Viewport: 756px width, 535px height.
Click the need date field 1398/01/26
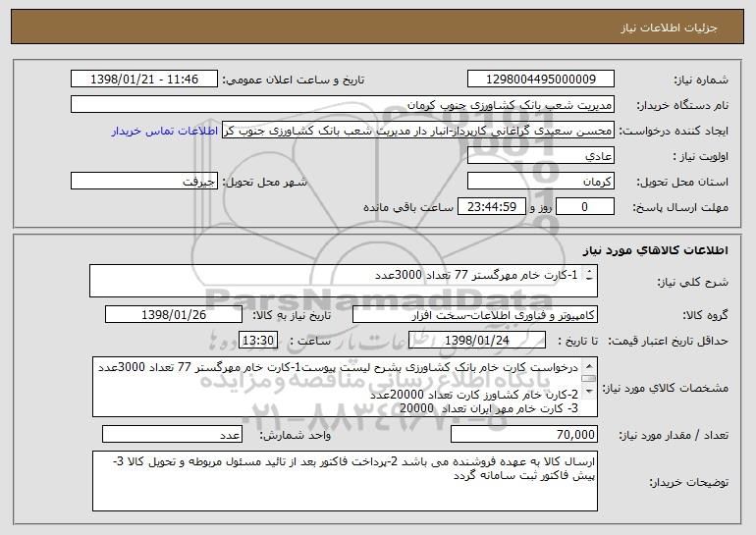174,314
